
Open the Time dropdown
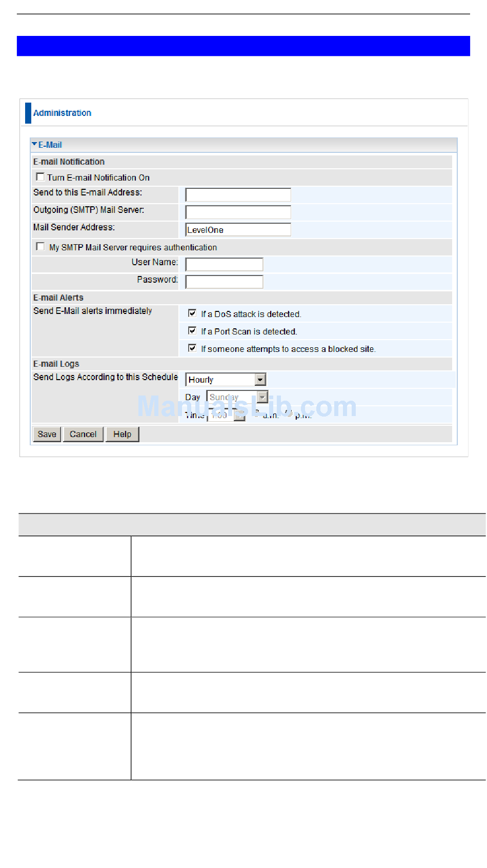(239, 415)
